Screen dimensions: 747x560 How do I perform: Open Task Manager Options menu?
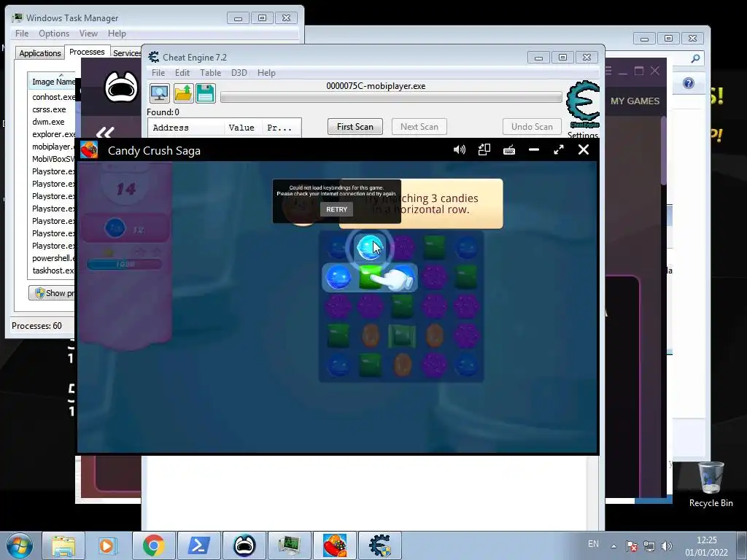click(54, 34)
